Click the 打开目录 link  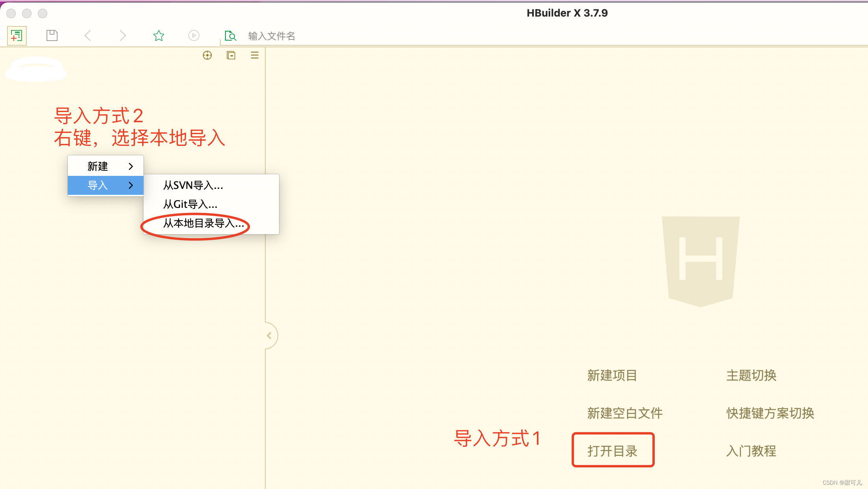pos(612,451)
